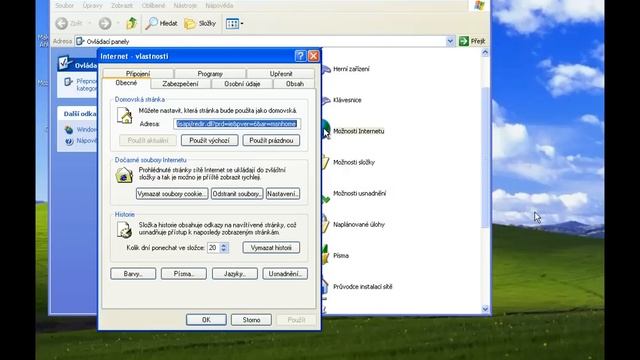Switch to the Obsah tab
Screen dimensions: 640x360
295,84
